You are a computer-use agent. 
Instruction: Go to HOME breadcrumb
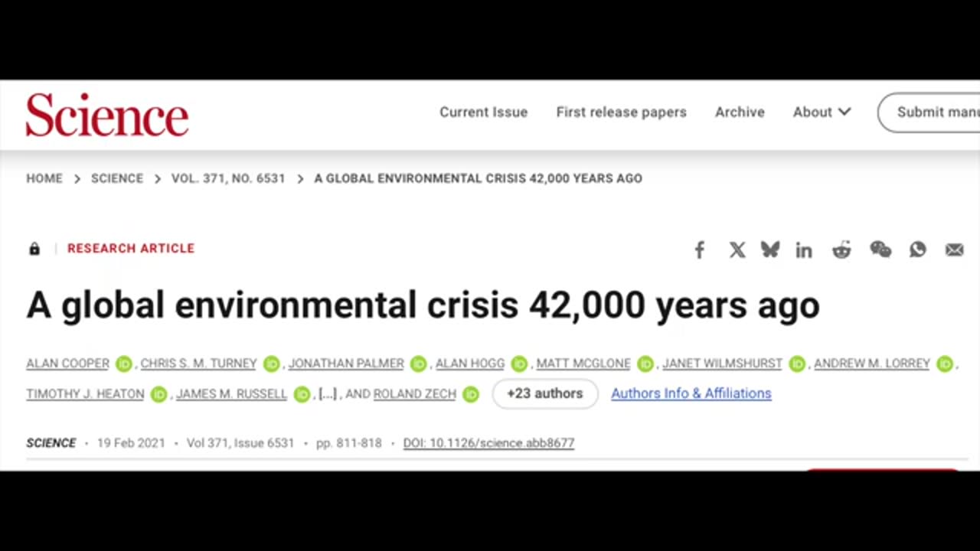44,178
